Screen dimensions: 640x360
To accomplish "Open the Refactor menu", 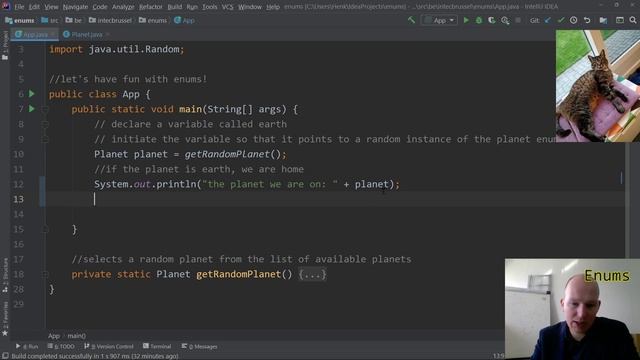I will tap(151, 7).
